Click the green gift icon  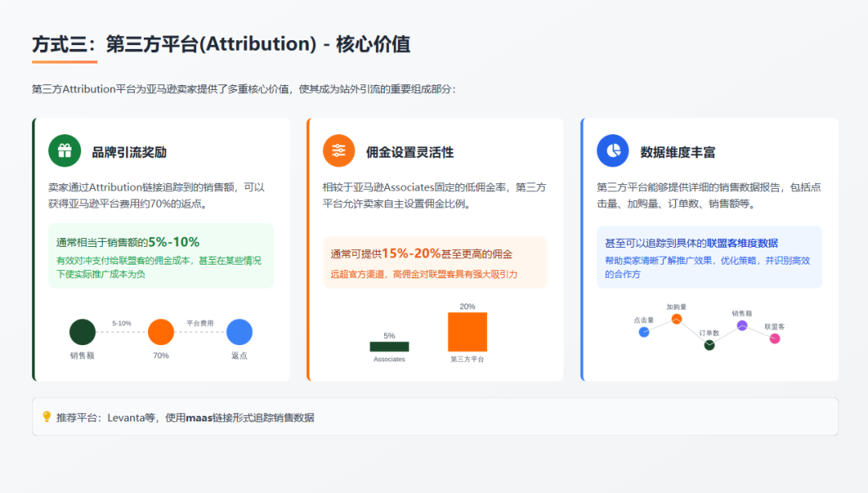[x=65, y=150]
